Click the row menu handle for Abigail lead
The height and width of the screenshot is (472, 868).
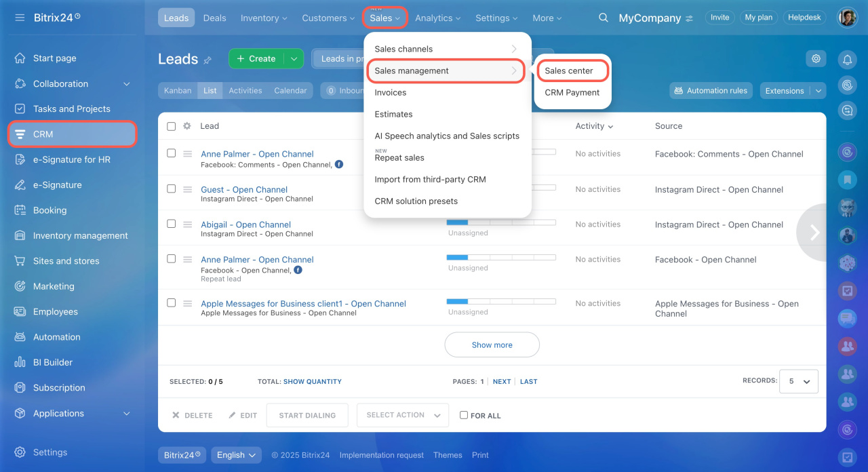pos(188,224)
